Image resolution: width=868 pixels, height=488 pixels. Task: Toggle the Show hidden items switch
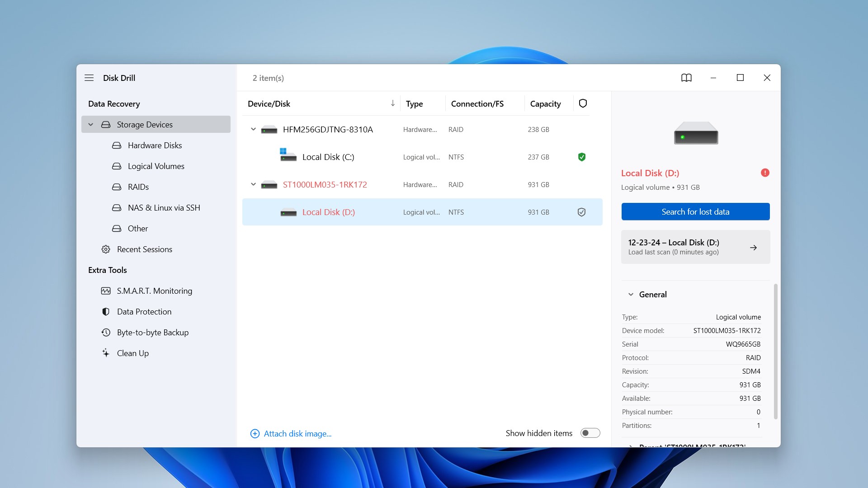[590, 433]
